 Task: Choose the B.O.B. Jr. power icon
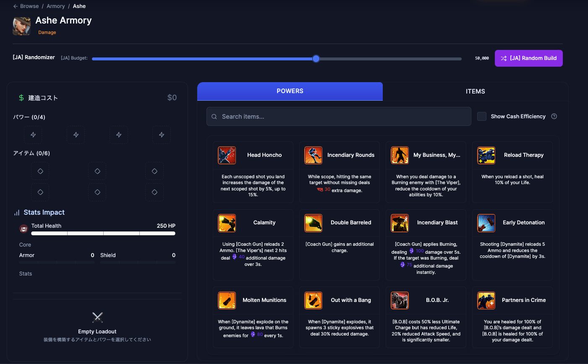click(400, 300)
